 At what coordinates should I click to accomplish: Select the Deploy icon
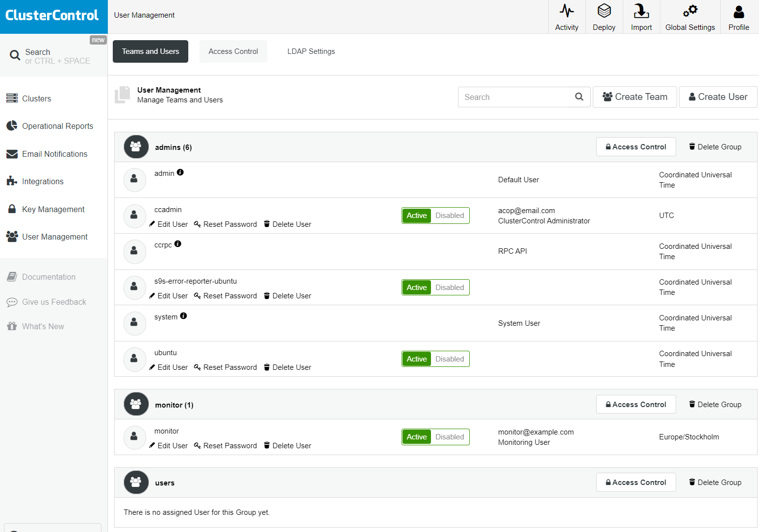(x=604, y=16)
